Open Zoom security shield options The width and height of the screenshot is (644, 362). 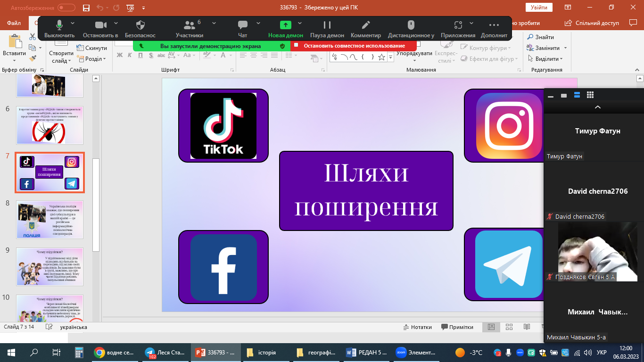140,29
